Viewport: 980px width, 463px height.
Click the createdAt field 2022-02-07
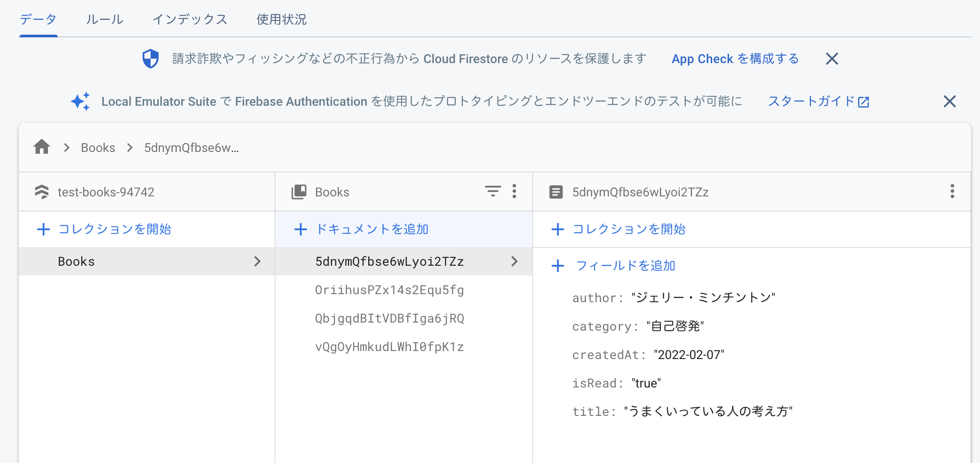click(x=689, y=355)
